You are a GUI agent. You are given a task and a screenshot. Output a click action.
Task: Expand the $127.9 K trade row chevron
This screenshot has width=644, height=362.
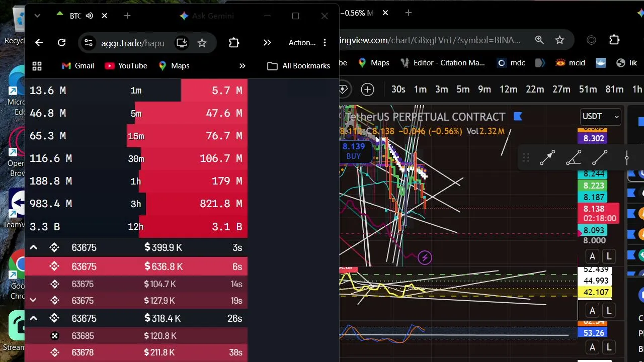tap(33, 300)
